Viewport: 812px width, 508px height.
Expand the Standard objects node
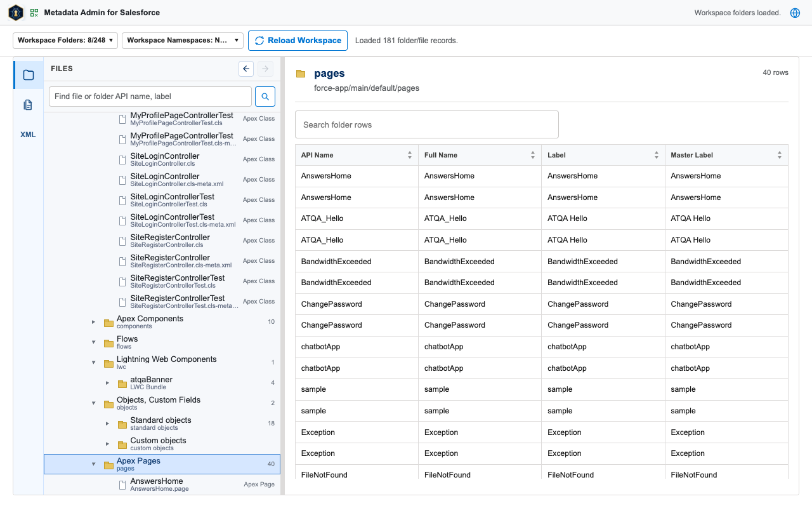[107, 424]
